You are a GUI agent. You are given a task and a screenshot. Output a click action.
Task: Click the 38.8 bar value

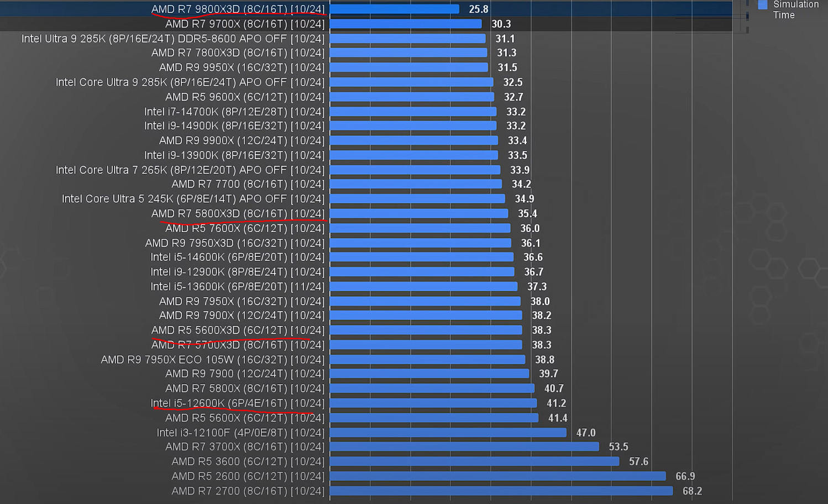point(544,359)
